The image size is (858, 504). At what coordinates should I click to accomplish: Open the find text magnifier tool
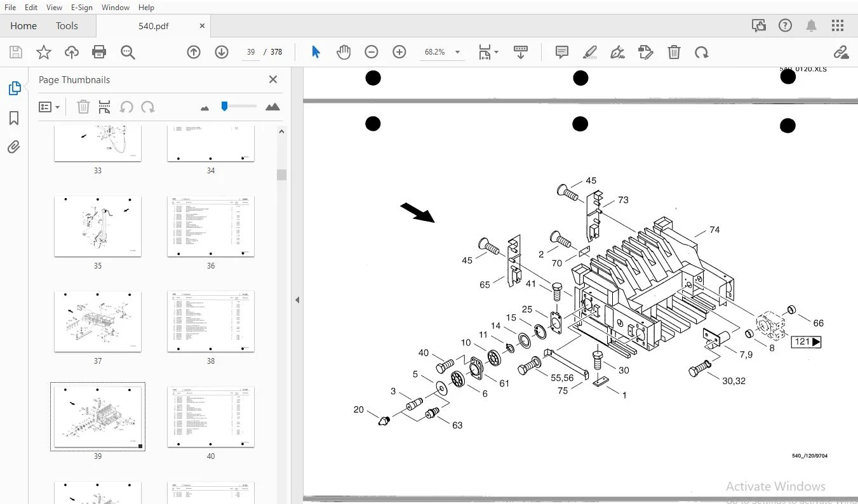[128, 52]
